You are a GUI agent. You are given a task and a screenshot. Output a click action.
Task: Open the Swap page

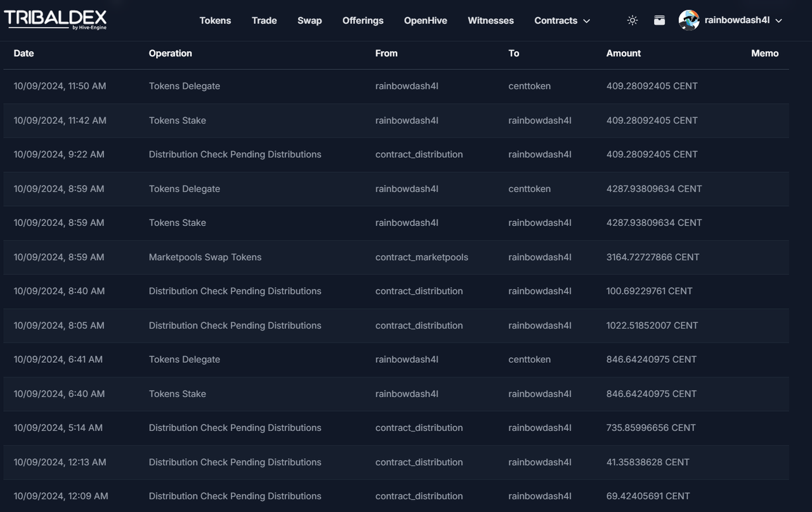(310, 20)
